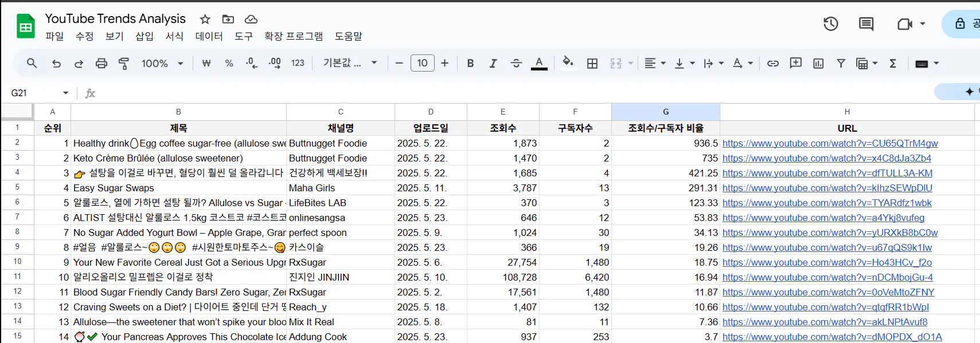This screenshot has height=343, width=980.
Task: Open filter views dropdown
Action: click(x=867, y=63)
